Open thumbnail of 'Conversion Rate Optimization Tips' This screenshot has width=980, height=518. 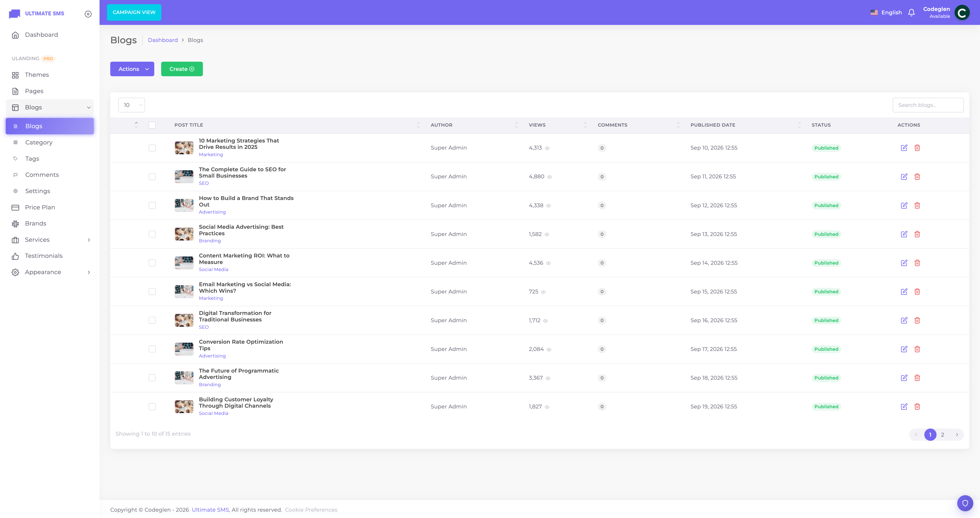tap(184, 349)
